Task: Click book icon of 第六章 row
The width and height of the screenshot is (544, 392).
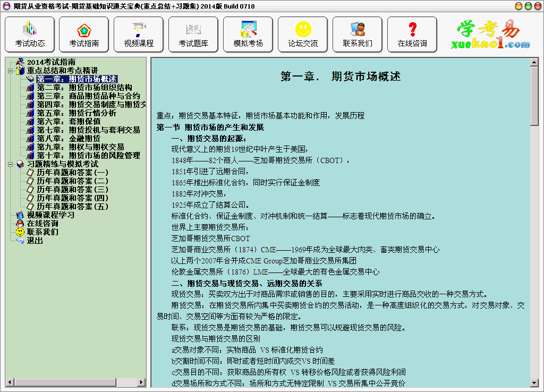Action: tap(30, 122)
